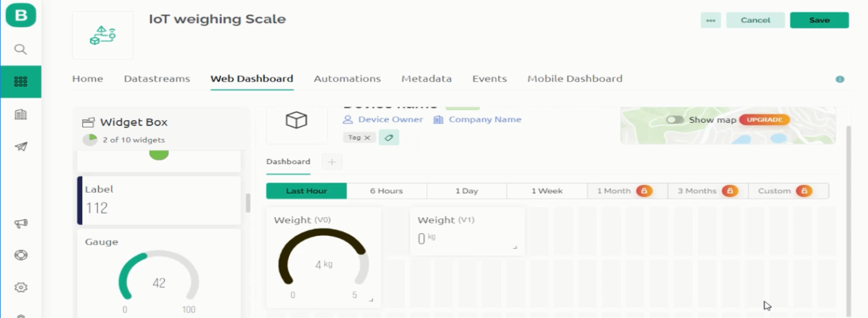The width and height of the screenshot is (868, 318).
Task: Open the Mobile Dashboard tab
Action: tap(575, 79)
